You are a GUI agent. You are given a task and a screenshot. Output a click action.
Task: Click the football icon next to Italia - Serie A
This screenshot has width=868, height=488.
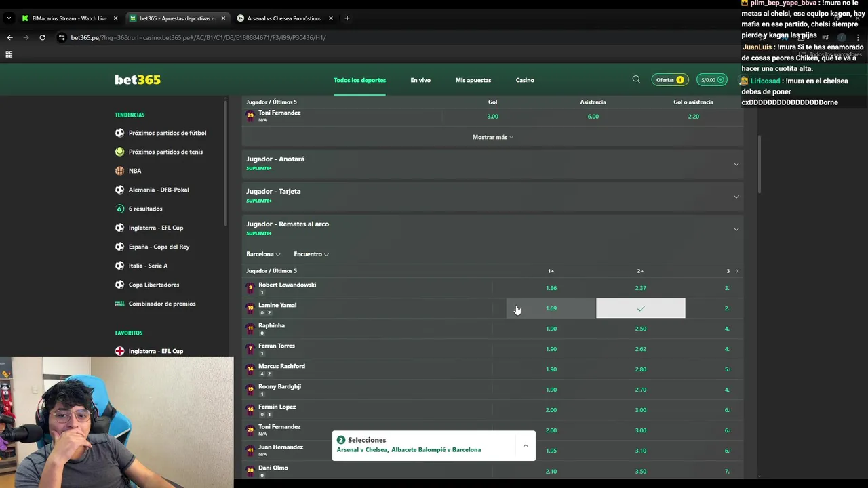click(x=120, y=266)
